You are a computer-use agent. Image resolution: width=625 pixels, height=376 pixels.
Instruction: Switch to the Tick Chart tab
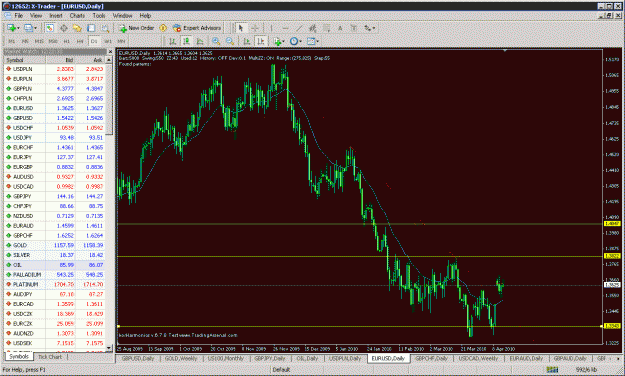click(50, 357)
